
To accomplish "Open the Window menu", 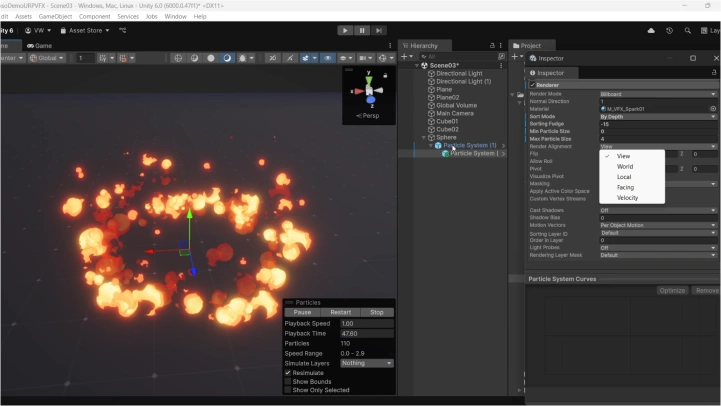I will [x=175, y=16].
